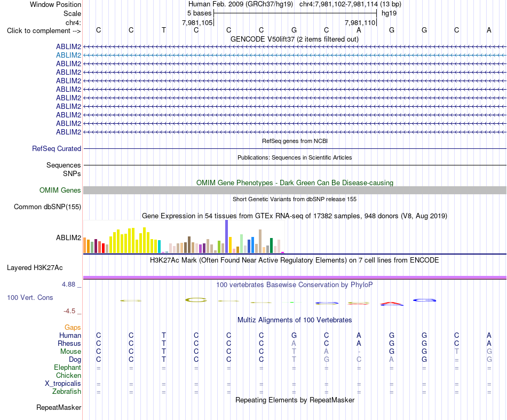
Task: Click 'Human Feb. 2009 (GRCh37/hg19)' assembly text
Action: pos(241,4)
